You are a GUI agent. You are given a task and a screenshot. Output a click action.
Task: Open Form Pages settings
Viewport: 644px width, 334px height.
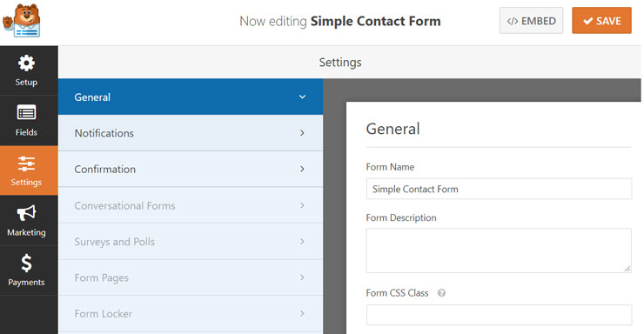(x=191, y=277)
